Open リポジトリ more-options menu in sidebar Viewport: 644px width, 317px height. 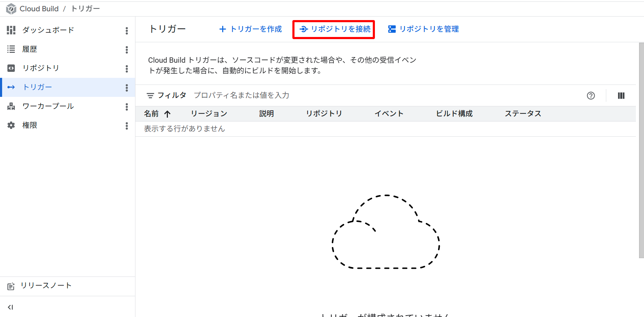pyautogui.click(x=127, y=69)
